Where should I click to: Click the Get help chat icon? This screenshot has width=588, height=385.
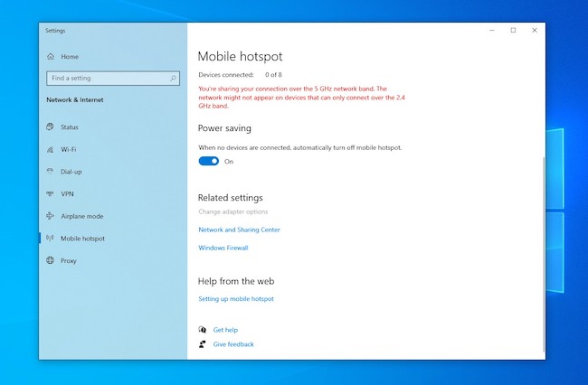pos(203,330)
